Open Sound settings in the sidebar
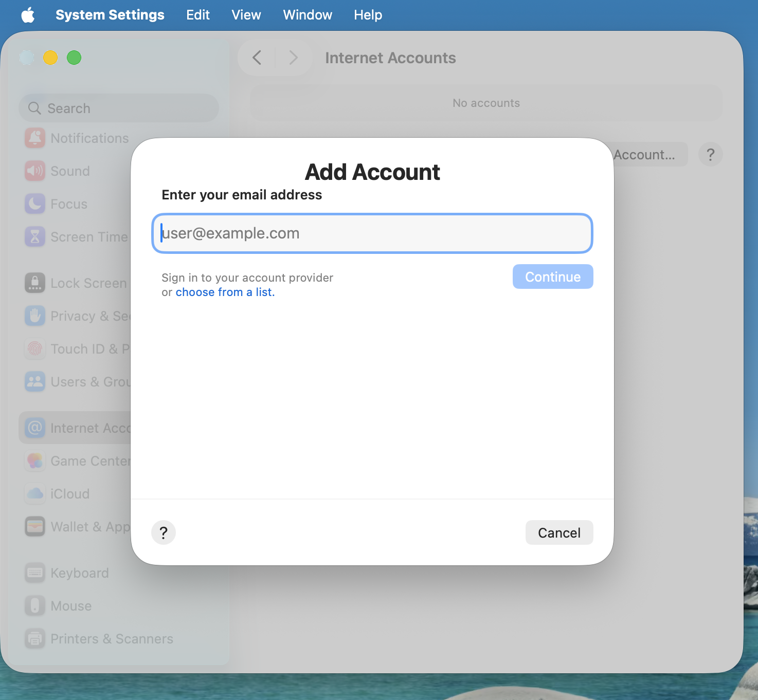 click(70, 171)
